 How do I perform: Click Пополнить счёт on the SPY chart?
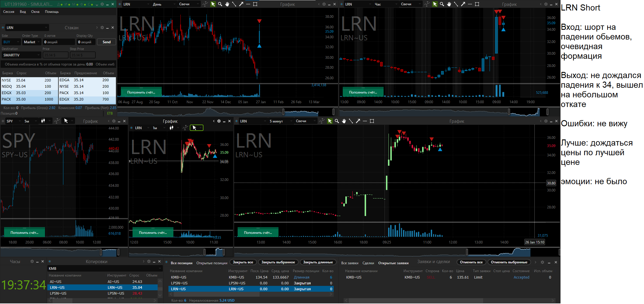[x=25, y=232]
